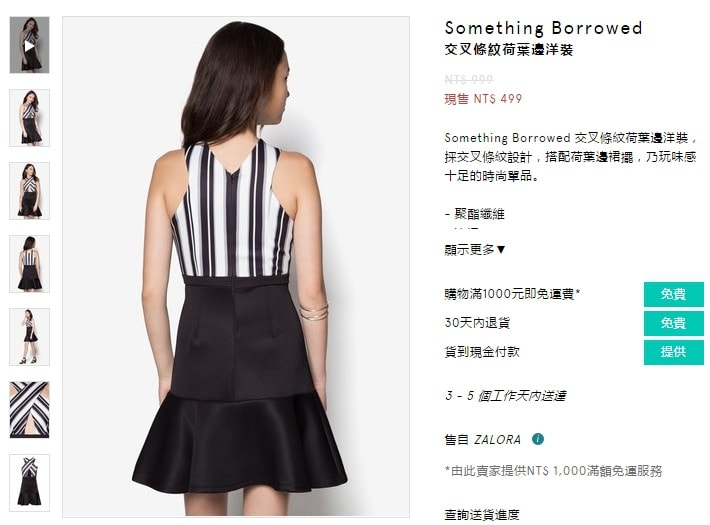Select second thumbnail of front view

coord(29,118)
